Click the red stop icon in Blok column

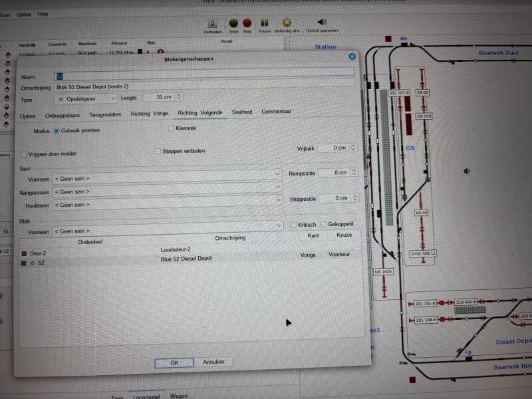(x=160, y=52)
